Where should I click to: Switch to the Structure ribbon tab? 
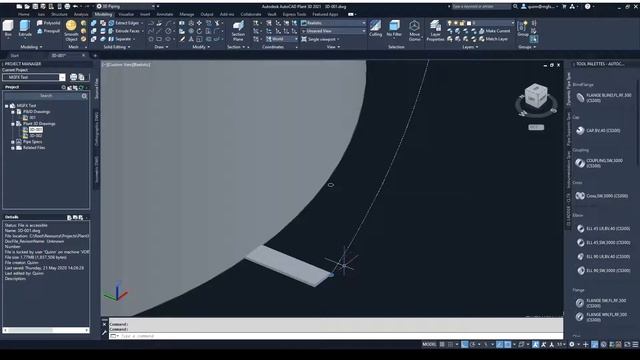pyautogui.click(x=59, y=14)
